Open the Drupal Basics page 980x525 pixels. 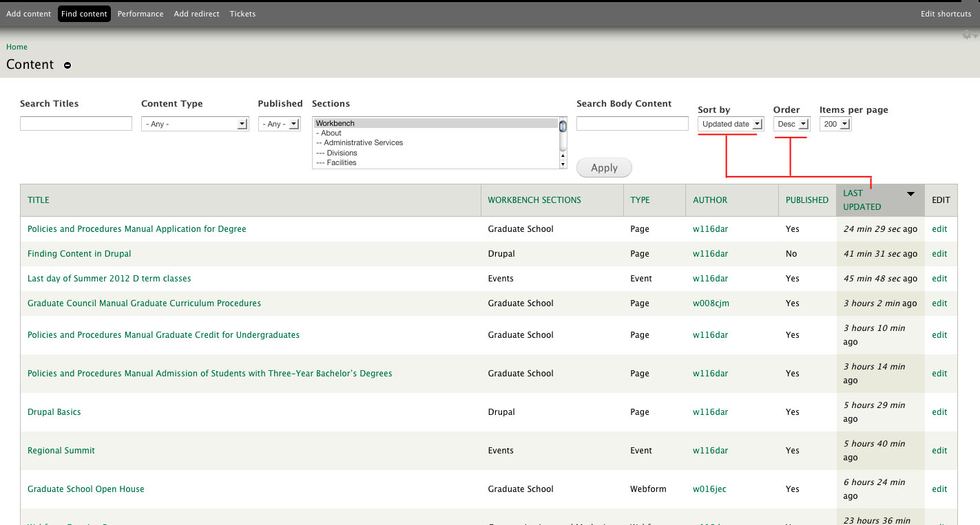pos(54,411)
